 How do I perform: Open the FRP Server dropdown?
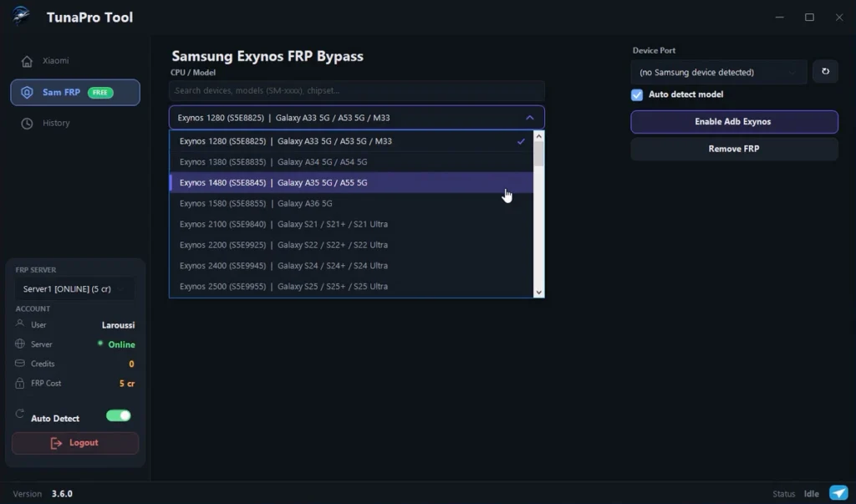[74, 289]
